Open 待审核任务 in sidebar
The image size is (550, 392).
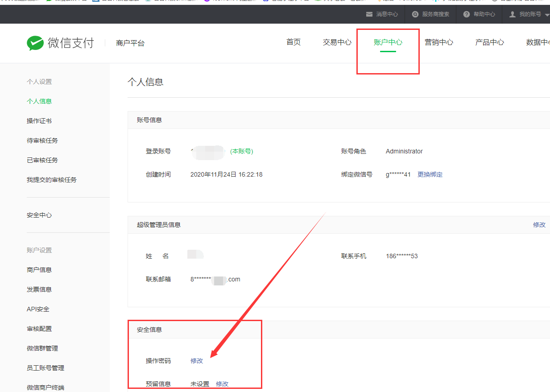tap(42, 140)
